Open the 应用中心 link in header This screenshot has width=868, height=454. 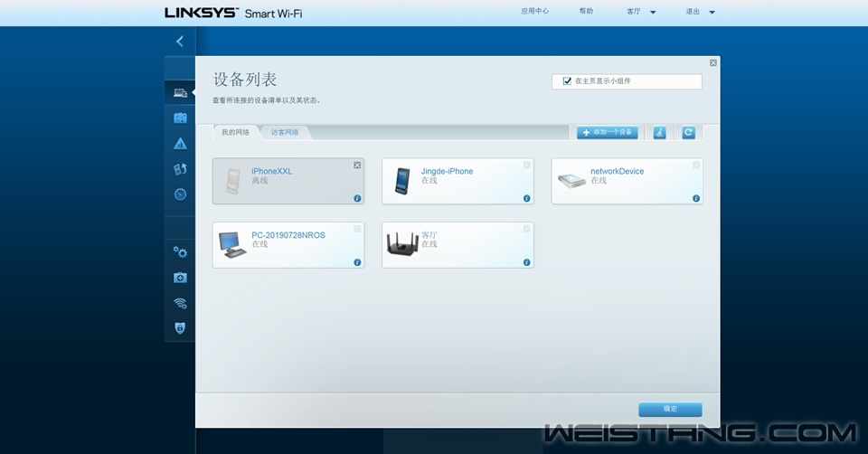coord(534,12)
